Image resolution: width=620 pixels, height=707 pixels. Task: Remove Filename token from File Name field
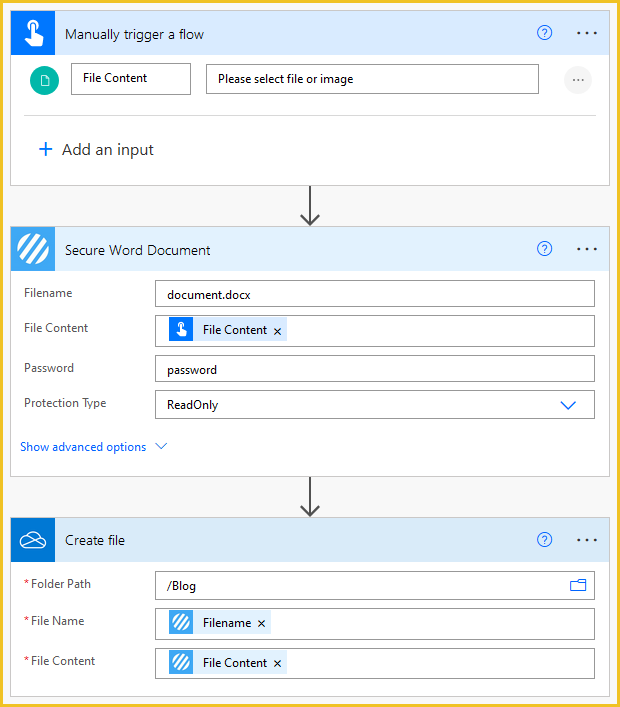[x=261, y=624]
